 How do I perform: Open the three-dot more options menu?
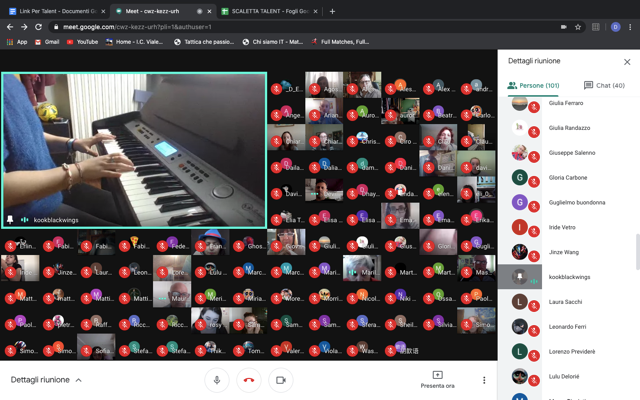point(484,380)
